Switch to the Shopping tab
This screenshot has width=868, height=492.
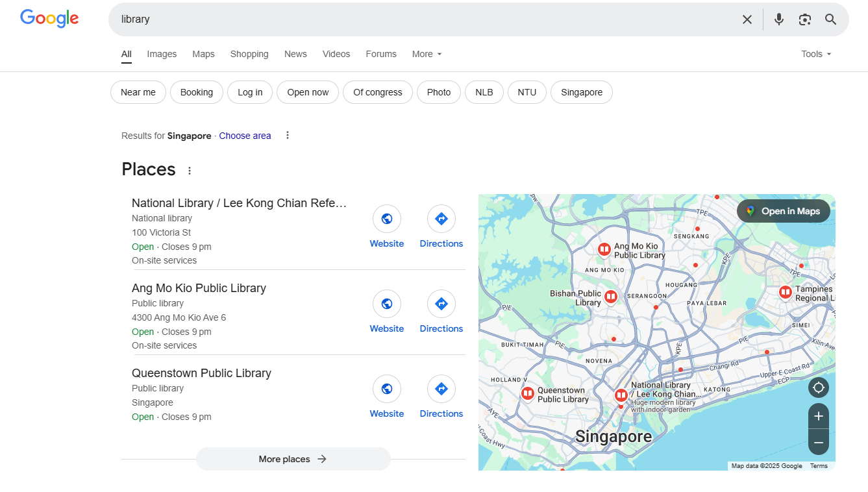(249, 54)
